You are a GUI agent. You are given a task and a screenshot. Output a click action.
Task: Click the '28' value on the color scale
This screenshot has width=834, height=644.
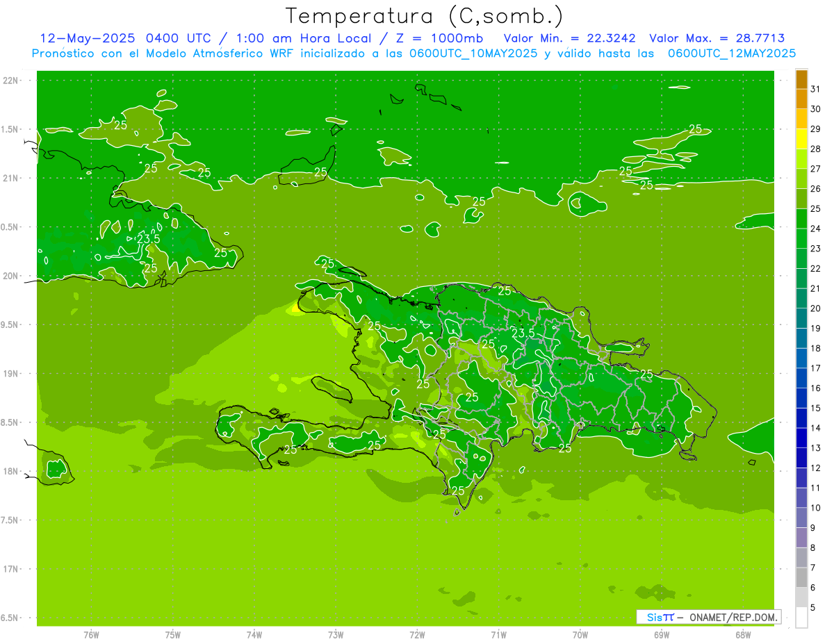pyautogui.click(x=816, y=149)
